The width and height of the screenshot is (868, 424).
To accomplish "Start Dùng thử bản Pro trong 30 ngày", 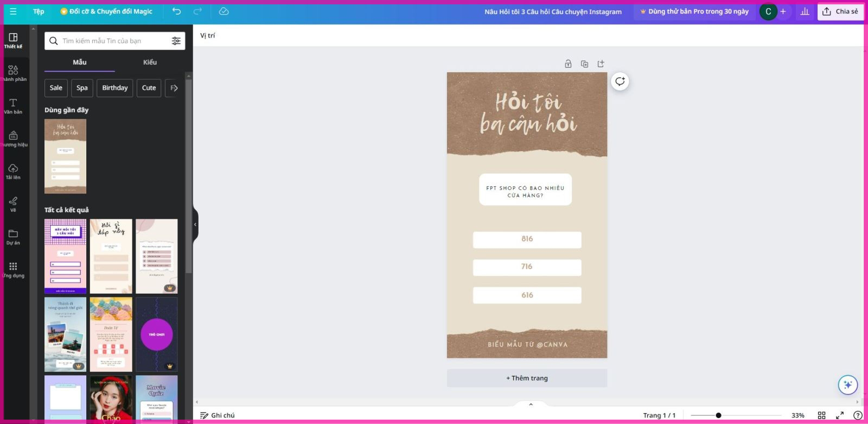I will 694,11.
